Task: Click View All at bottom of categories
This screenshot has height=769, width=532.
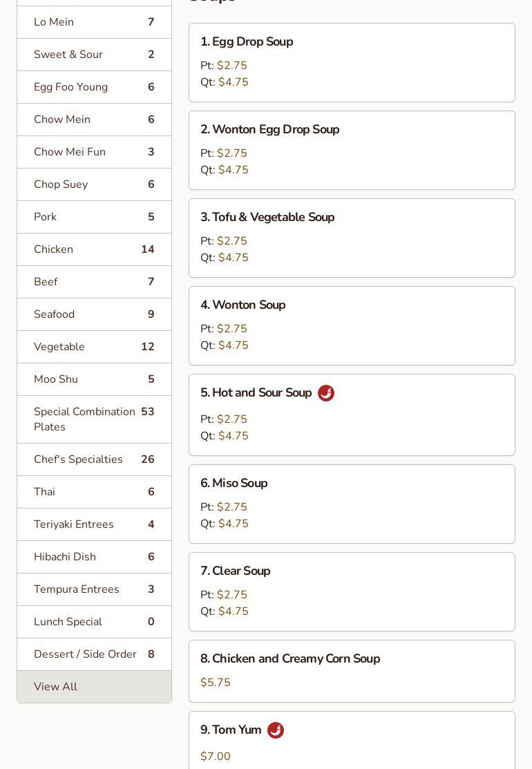Action: (94, 687)
